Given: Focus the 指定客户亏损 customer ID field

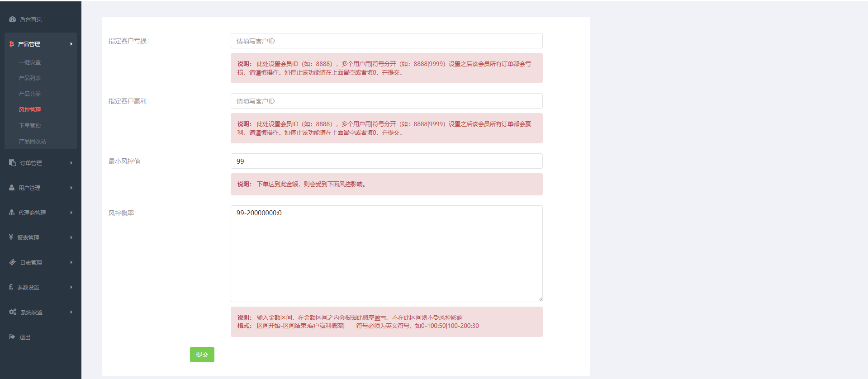Looking at the screenshot, I should click(387, 41).
